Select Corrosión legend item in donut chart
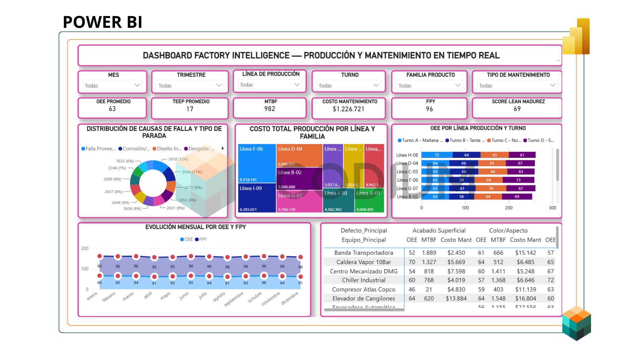Image resolution: width=644 pixels, height=362 pixels. coord(134,148)
